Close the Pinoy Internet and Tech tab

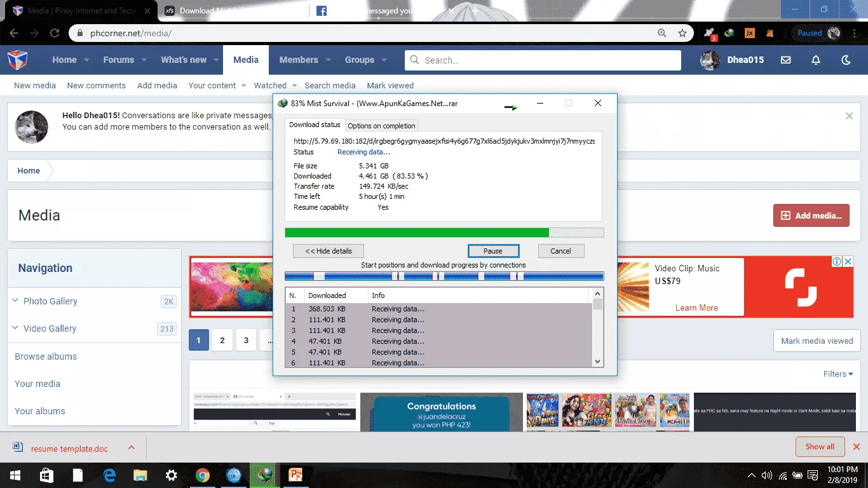[147, 11]
